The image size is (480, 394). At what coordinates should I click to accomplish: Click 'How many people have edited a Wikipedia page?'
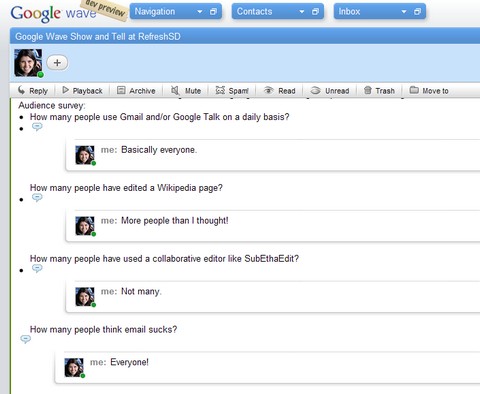126,188
